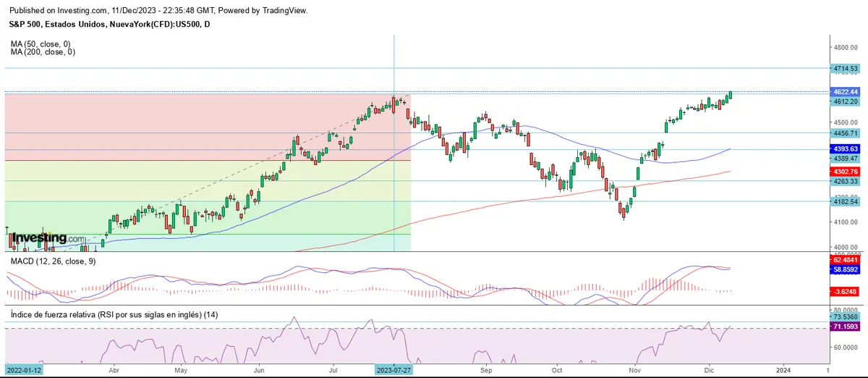The image size is (868, 378).
Task: Click the blue 58.8592 MACD value tag
Action: 845,268
